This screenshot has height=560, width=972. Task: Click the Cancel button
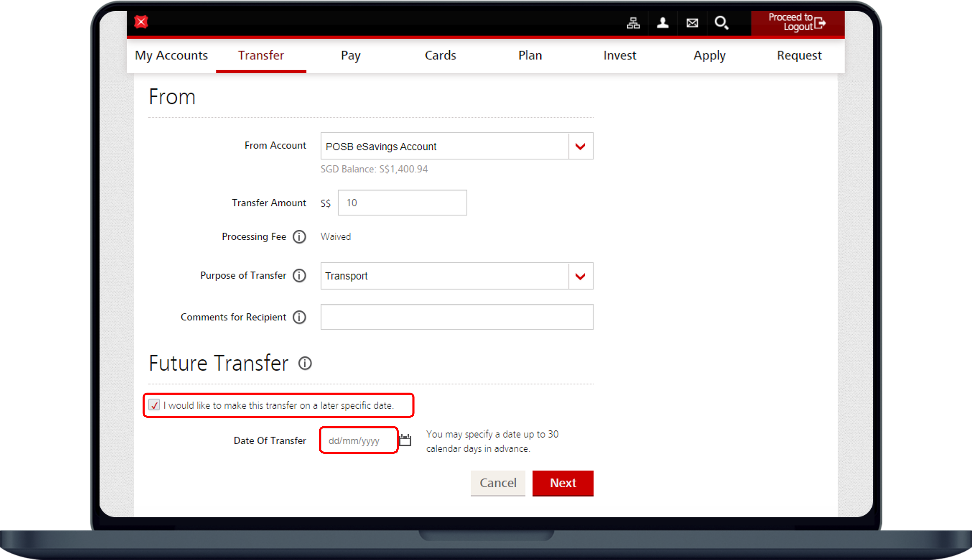pos(498,483)
